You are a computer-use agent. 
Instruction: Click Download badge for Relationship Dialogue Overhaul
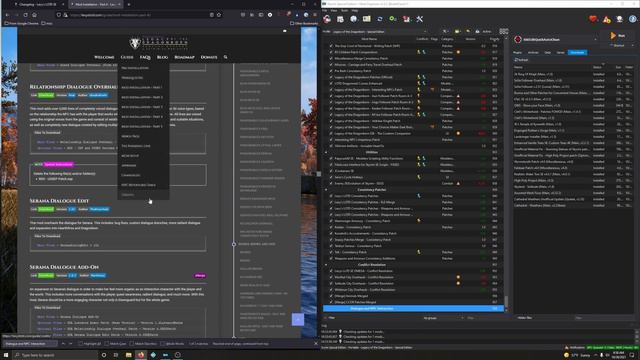(46, 95)
